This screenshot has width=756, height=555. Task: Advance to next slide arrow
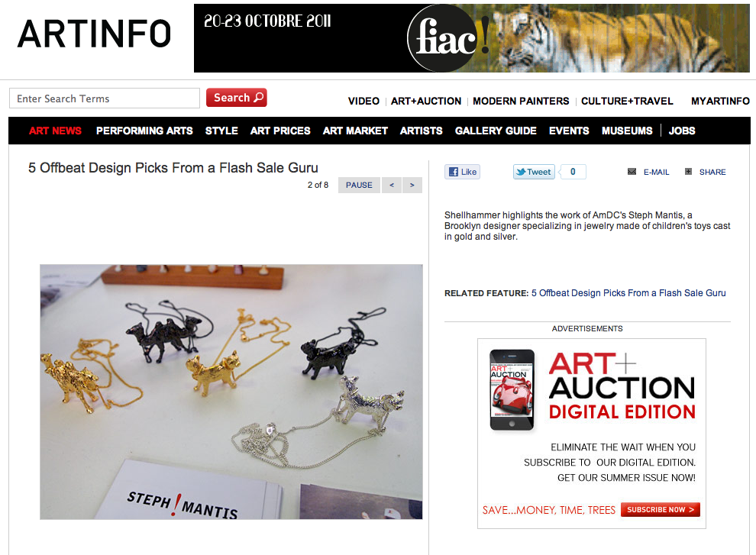[412, 186]
